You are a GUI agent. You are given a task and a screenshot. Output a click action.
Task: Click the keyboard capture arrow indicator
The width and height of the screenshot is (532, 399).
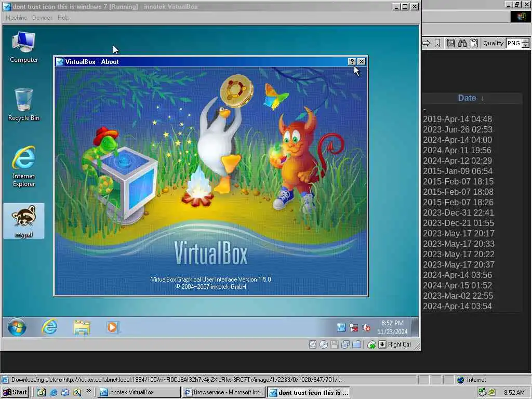pyautogui.click(x=382, y=345)
